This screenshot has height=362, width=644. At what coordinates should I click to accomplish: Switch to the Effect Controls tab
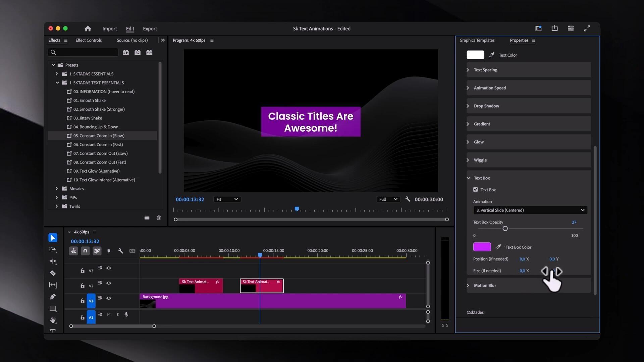[89, 40]
